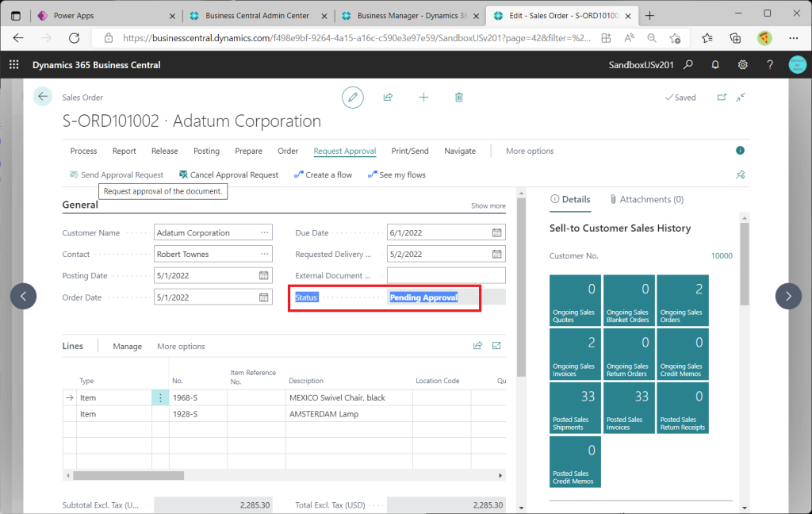Open the Ongoing Sales Invoices tile

pyautogui.click(x=576, y=355)
